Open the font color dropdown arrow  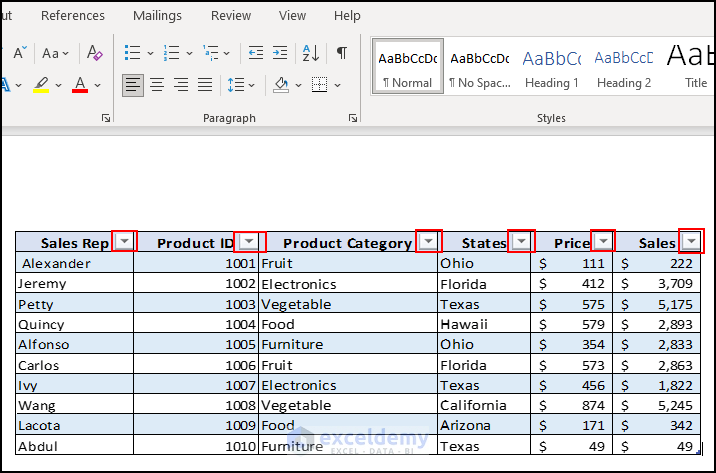click(97, 85)
